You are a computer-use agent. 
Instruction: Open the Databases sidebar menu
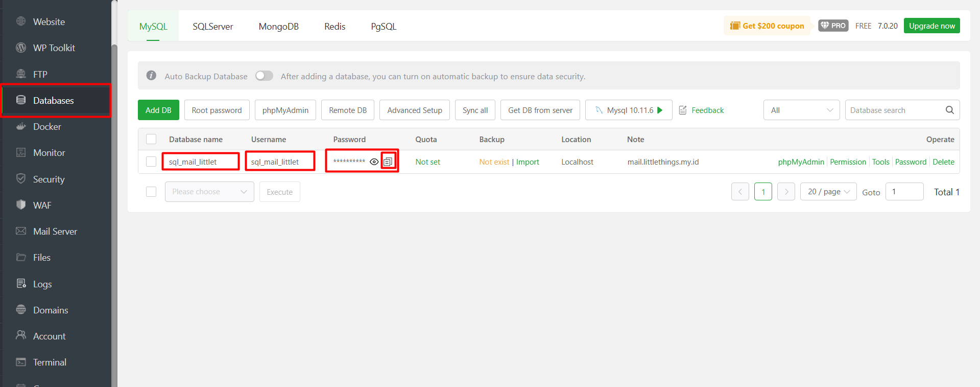click(56, 100)
